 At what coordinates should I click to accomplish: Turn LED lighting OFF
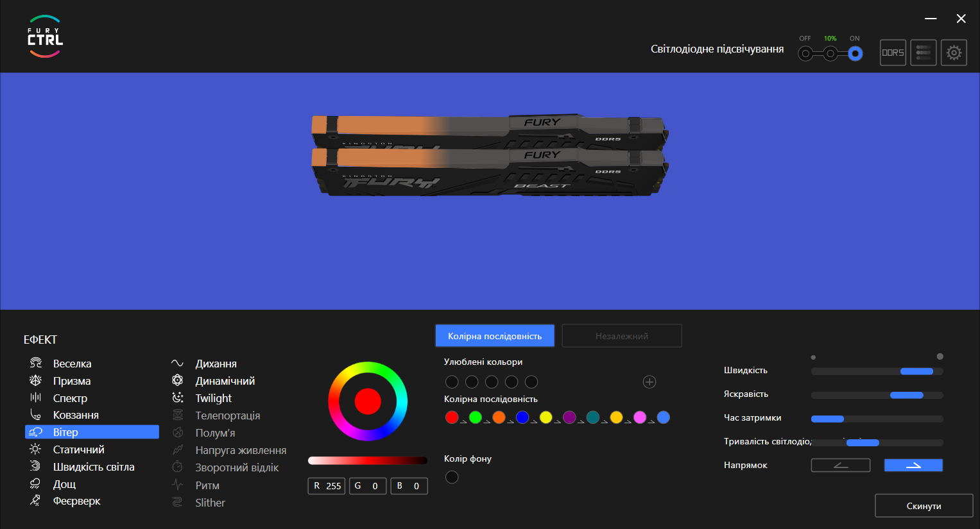(805, 54)
